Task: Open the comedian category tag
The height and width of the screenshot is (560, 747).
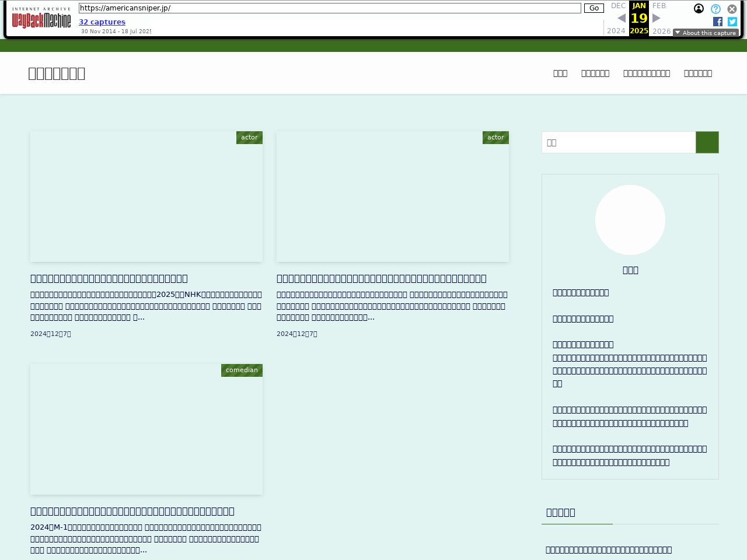Action: pos(242,370)
